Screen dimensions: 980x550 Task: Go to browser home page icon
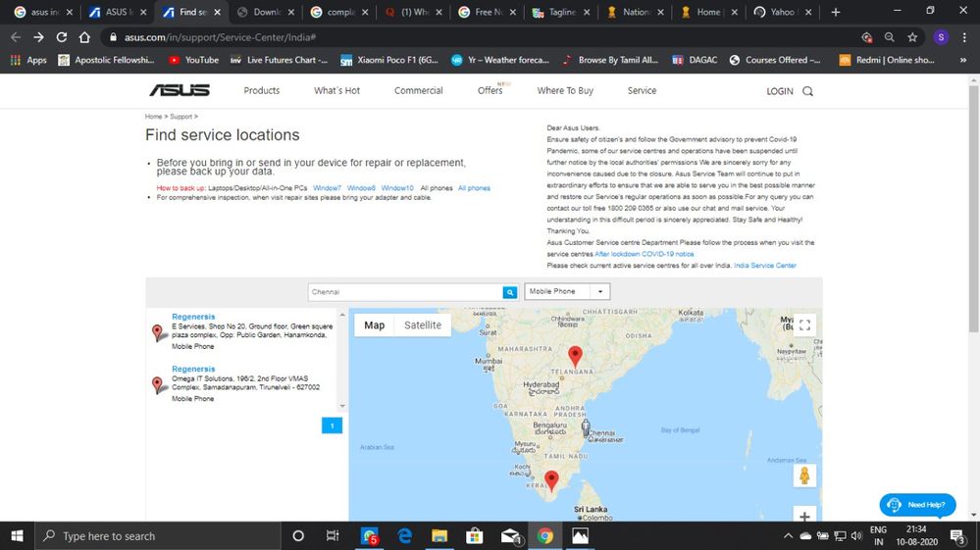click(x=84, y=37)
